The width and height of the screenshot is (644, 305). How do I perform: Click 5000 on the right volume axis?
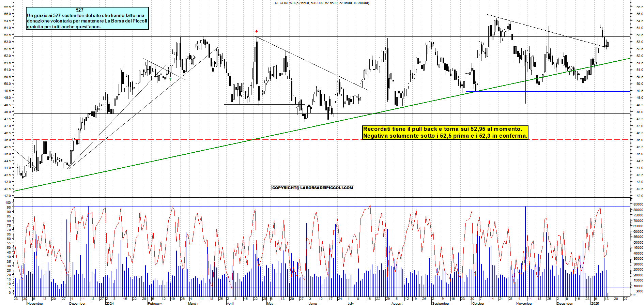coord(639,291)
